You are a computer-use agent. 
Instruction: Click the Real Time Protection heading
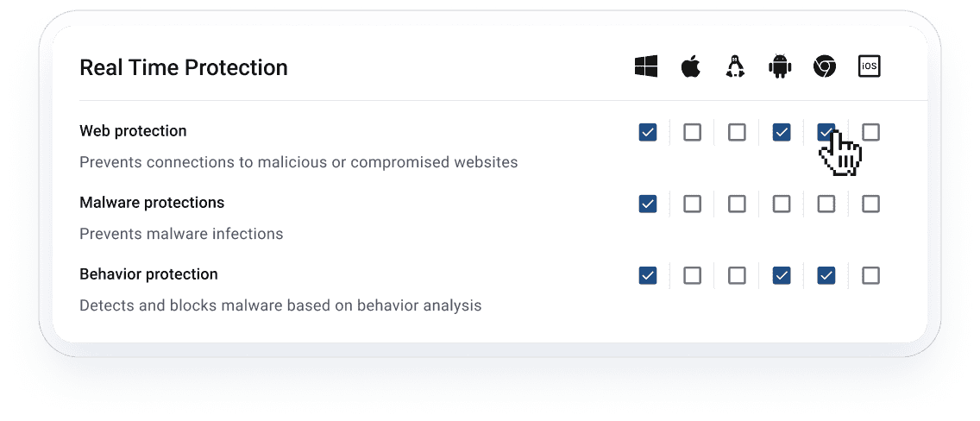click(184, 67)
